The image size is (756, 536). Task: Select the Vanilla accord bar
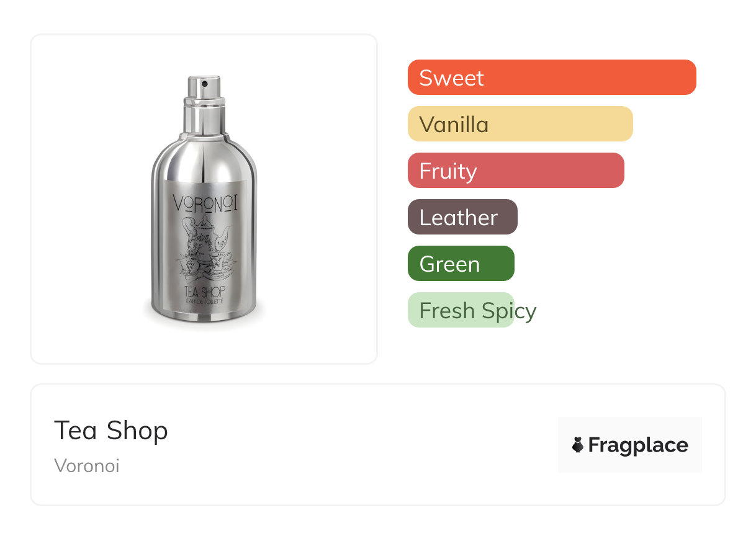click(x=520, y=124)
